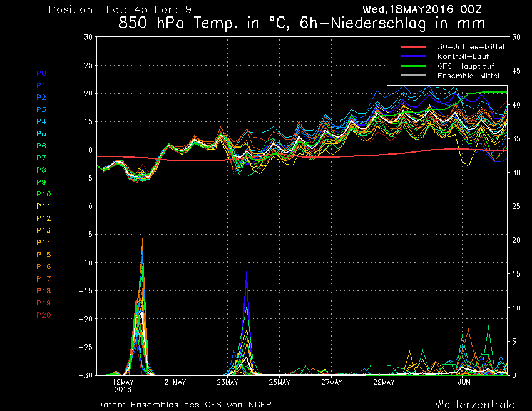Select the P6 member label
Screen dimensions: 532x411
pos(41,146)
